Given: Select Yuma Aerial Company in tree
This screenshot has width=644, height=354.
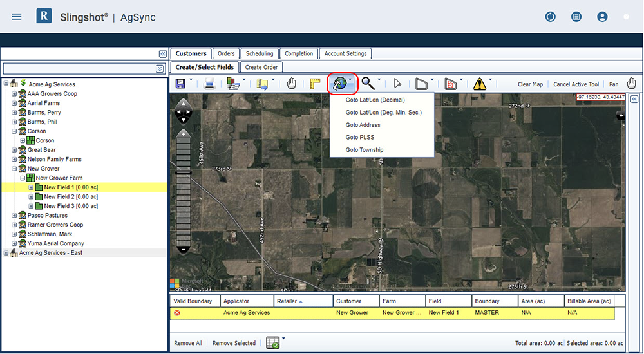Looking at the screenshot, I should 55,243.
